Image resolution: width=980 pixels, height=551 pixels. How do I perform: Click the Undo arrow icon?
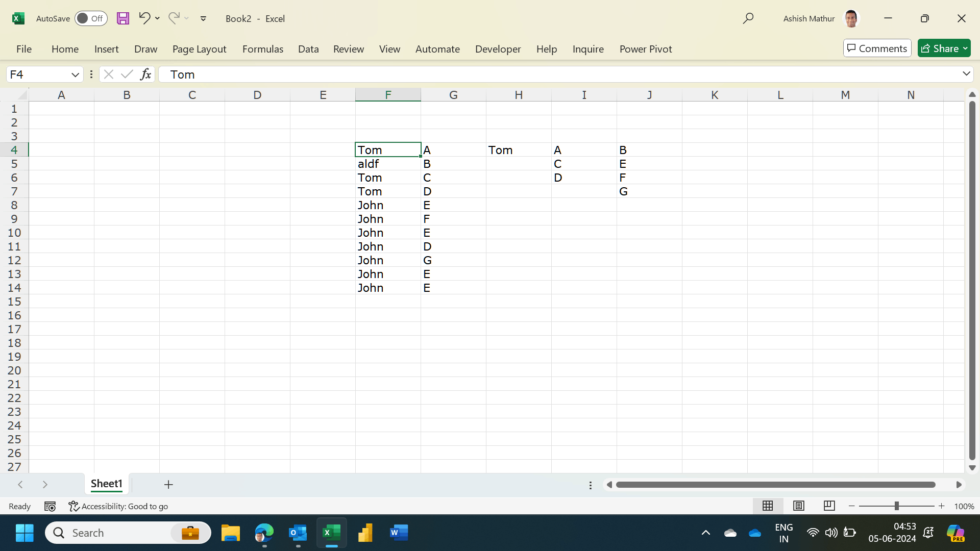click(144, 18)
